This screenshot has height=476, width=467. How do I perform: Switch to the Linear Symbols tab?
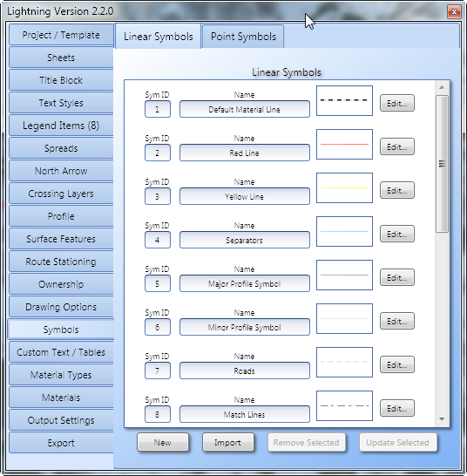click(x=158, y=37)
